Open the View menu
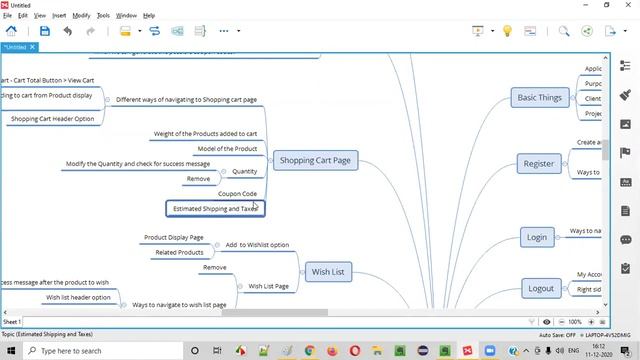Viewport: 640px width, 360px height. pos(40,16)
